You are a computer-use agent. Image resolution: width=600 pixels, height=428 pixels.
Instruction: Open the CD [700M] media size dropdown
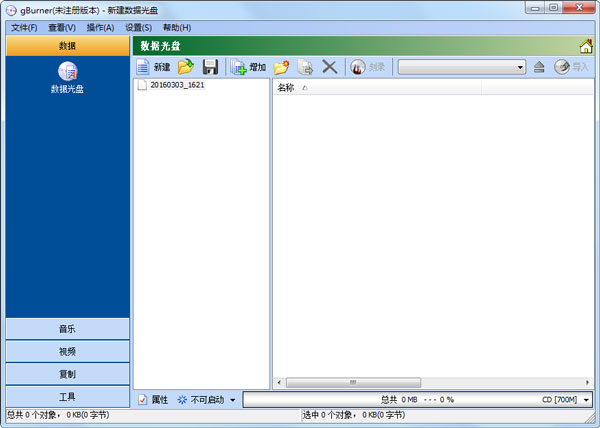pyautogui.click(x=586, y=400)
